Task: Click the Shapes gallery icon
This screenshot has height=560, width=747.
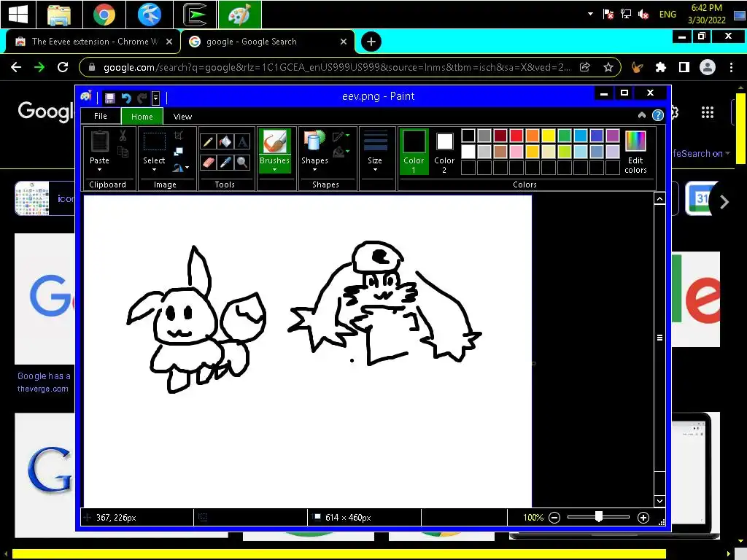Action: [x=314, y=141]
